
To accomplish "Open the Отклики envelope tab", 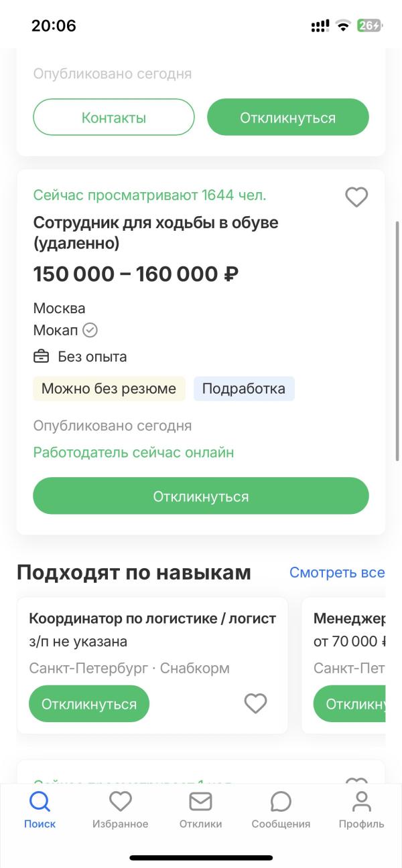I will 200,810.
